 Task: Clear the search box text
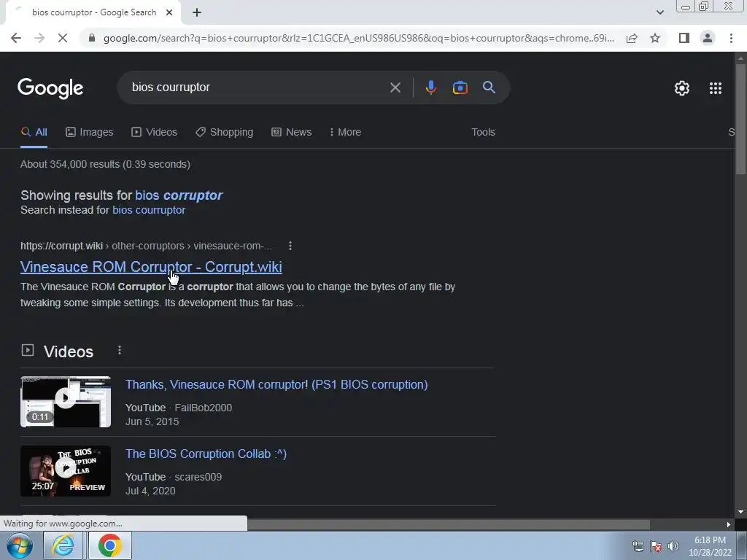click(x=395, y=87)
